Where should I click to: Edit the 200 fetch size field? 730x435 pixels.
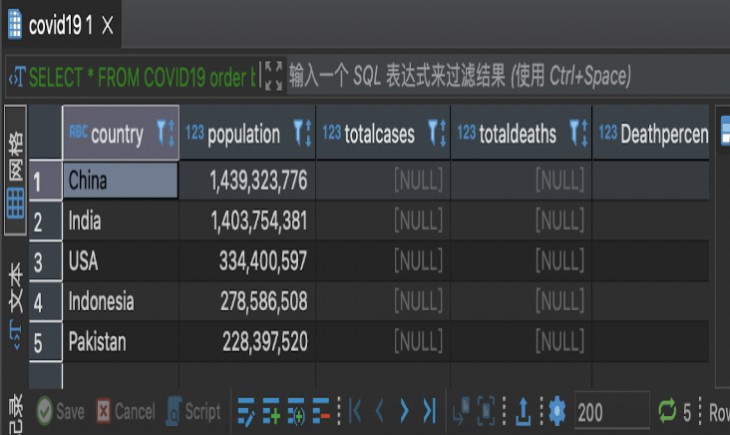click(x=612, y=412)
